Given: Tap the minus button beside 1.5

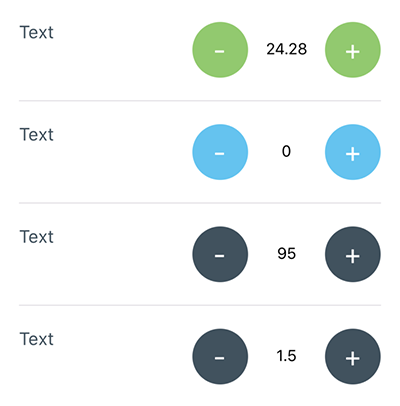Looking at the screenshot, I should pos(220,357).
